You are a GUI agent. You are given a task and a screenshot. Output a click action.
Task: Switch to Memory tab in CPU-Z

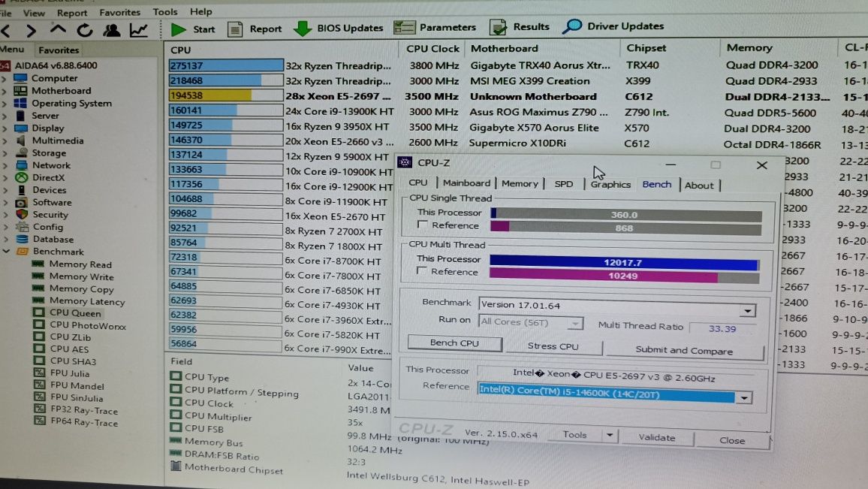click(x=520, y=183)
